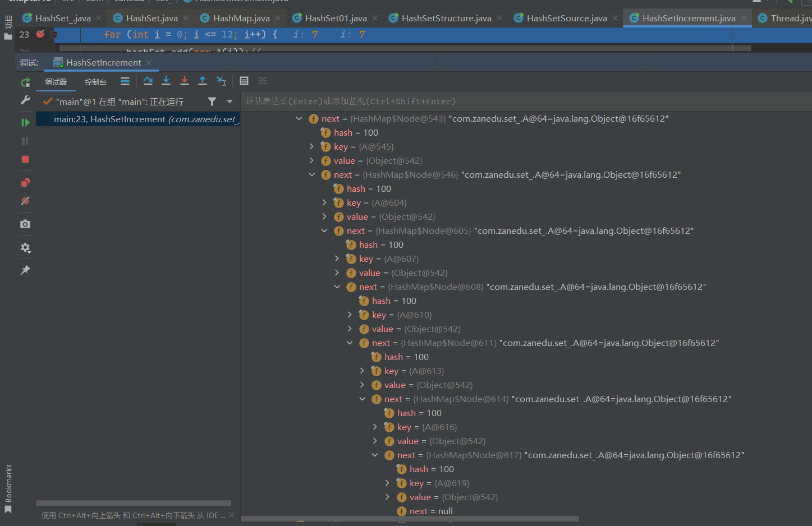Click the frames filter funnel icon

click(212, 101)
